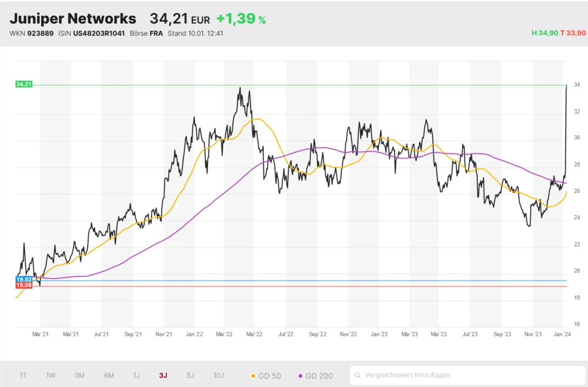Image resolution: width=588 pixels, height=387 pixels.
Task: Click the red 19,08 level label
Action: (x=24, y=285)
